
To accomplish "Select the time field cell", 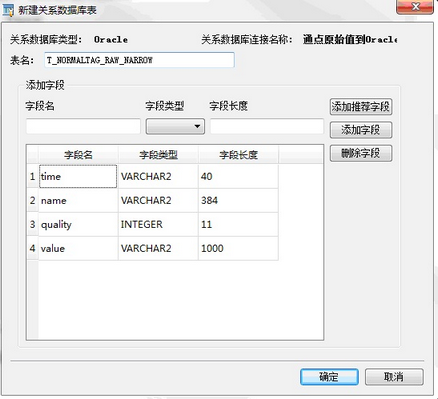I will 78,176.
